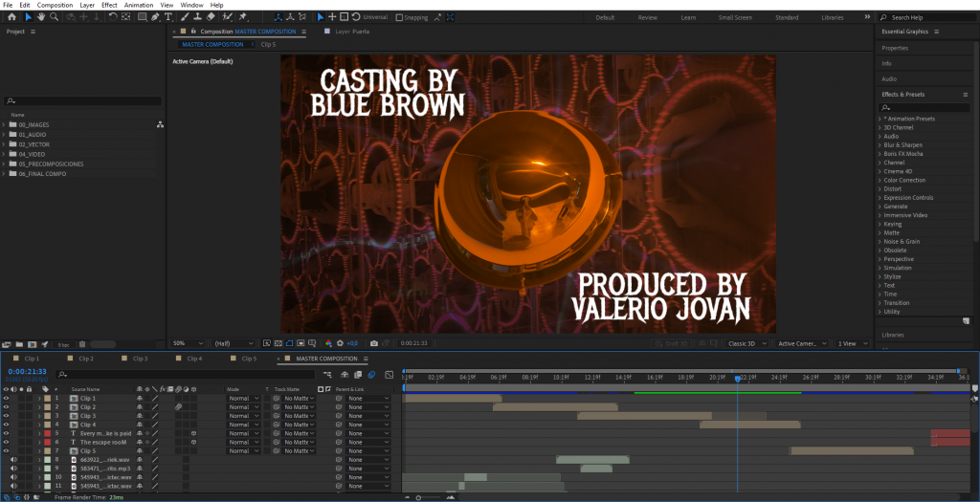Pick the Horizontal Type tool
The width and height of the screenshot is (980, 502).
pyautogui.click(x=169, y=17)
